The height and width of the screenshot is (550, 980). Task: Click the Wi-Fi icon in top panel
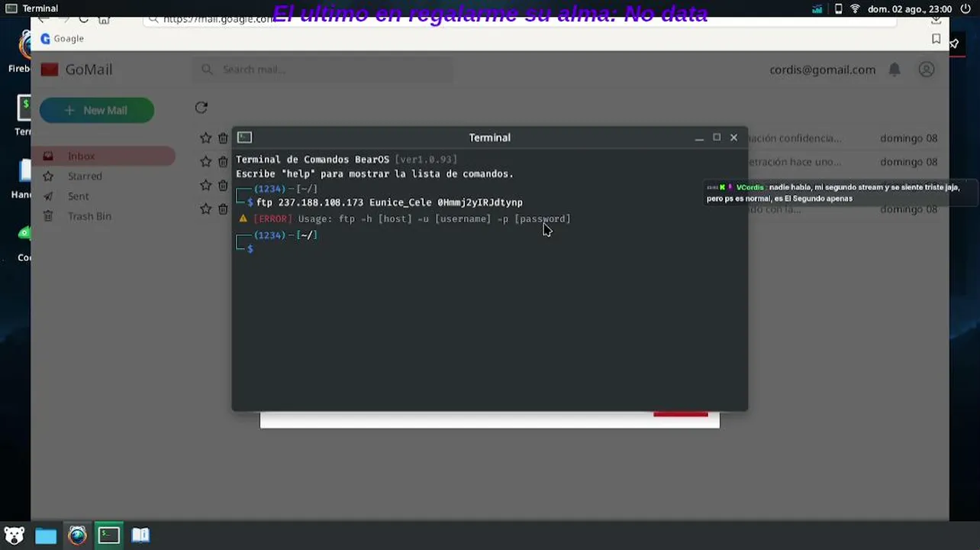[855, 9]
